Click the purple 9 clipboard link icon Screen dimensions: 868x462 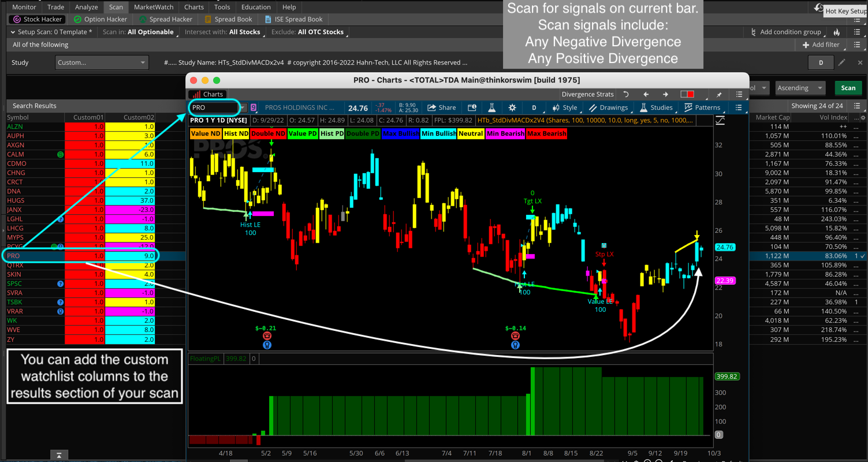point(254,107)
